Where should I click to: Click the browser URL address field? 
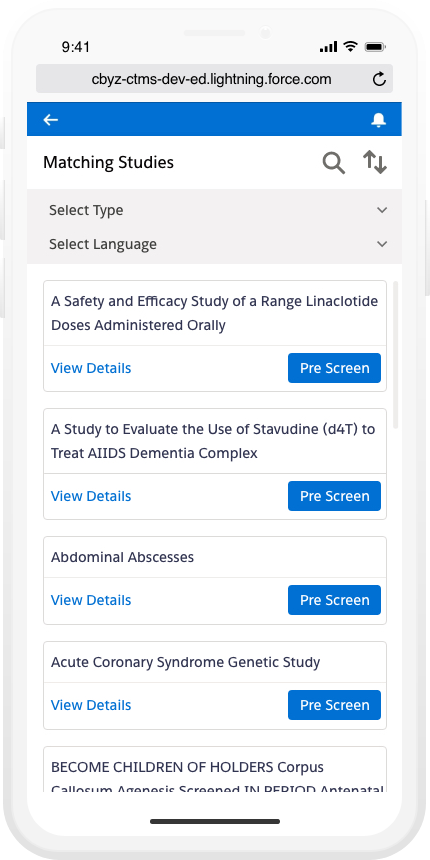click(214, 79)
